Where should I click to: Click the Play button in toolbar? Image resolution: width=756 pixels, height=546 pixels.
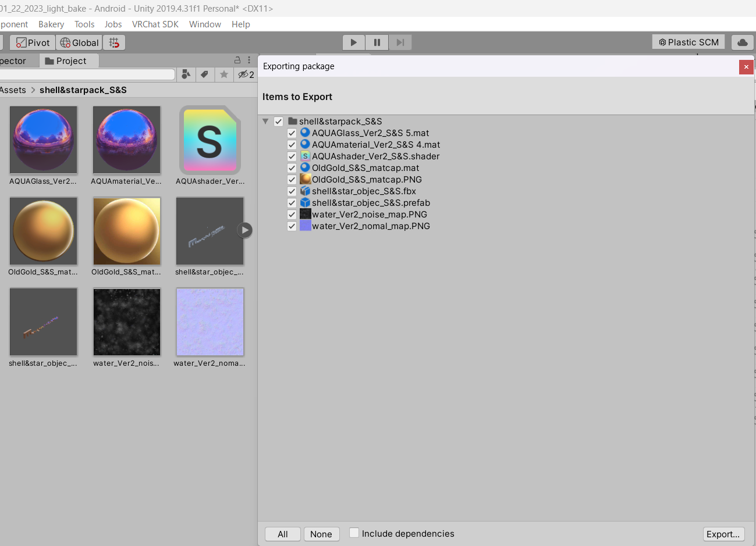click(x=353, y=42)
